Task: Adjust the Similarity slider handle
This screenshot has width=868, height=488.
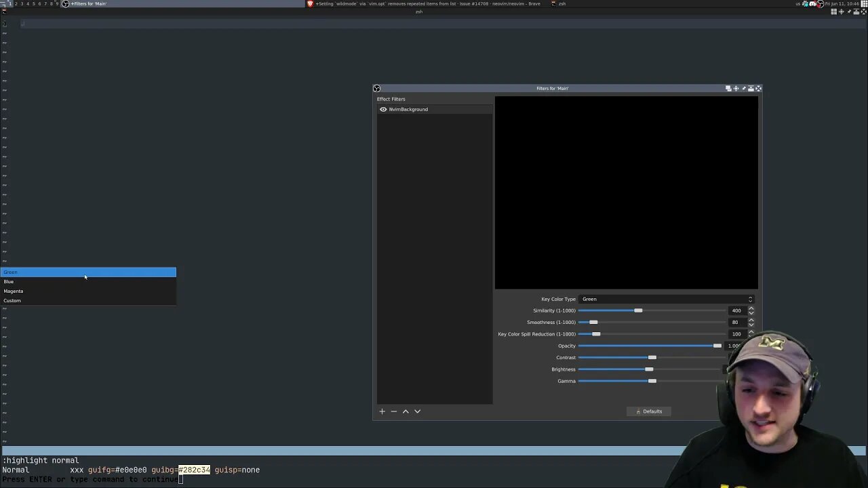Action: 638,310
